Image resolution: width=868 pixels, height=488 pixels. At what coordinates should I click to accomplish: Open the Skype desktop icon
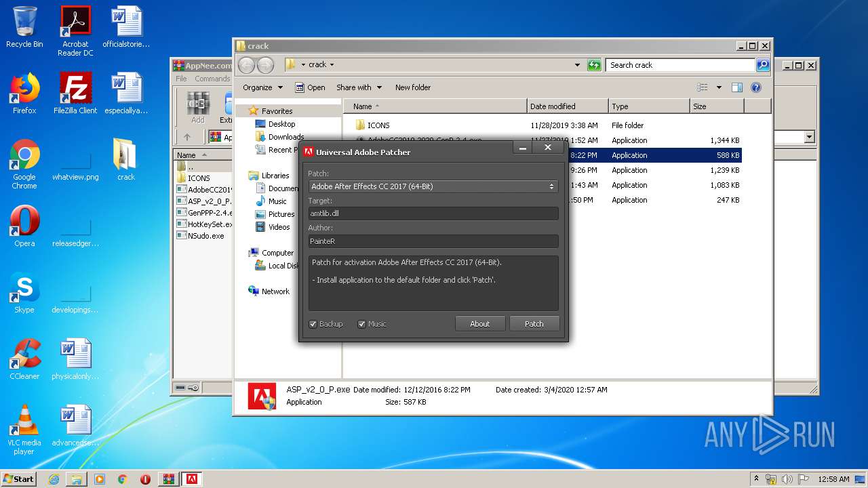pos(24,293)
